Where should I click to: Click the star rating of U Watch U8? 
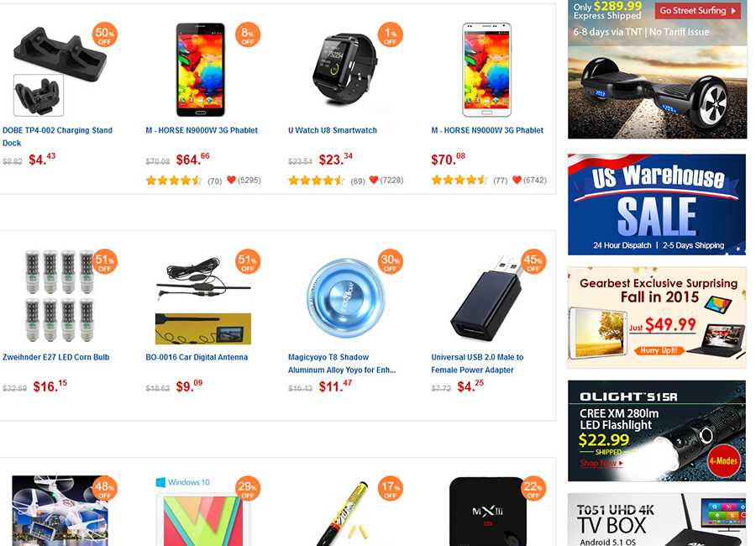pyautogui.click(x=317, y=181)
